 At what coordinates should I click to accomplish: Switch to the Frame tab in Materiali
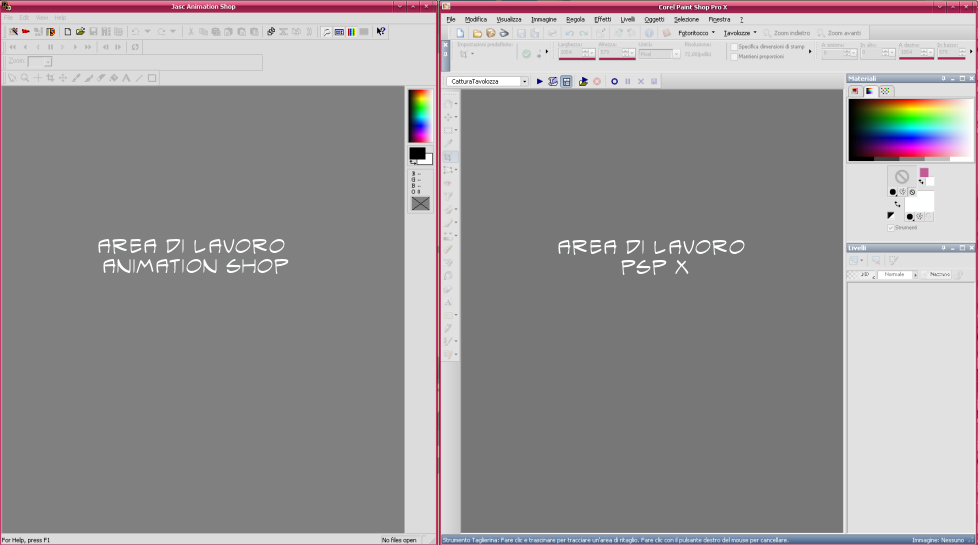(855, 91)
